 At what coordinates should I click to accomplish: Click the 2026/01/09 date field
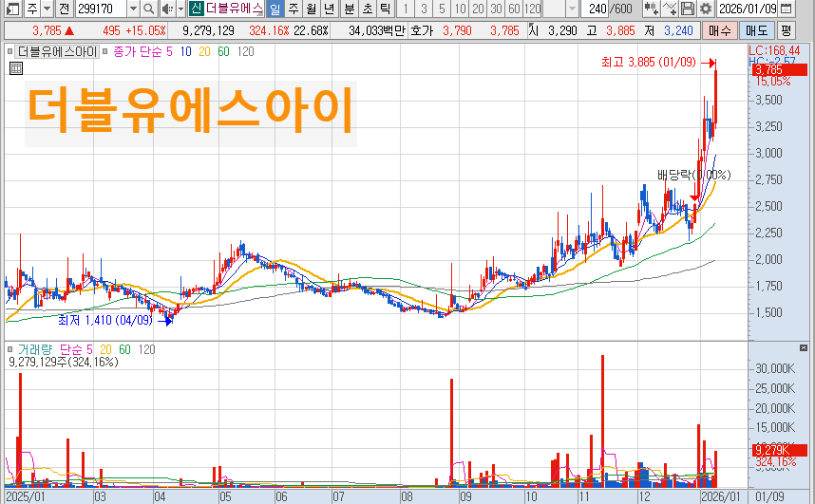click(748, 9)
